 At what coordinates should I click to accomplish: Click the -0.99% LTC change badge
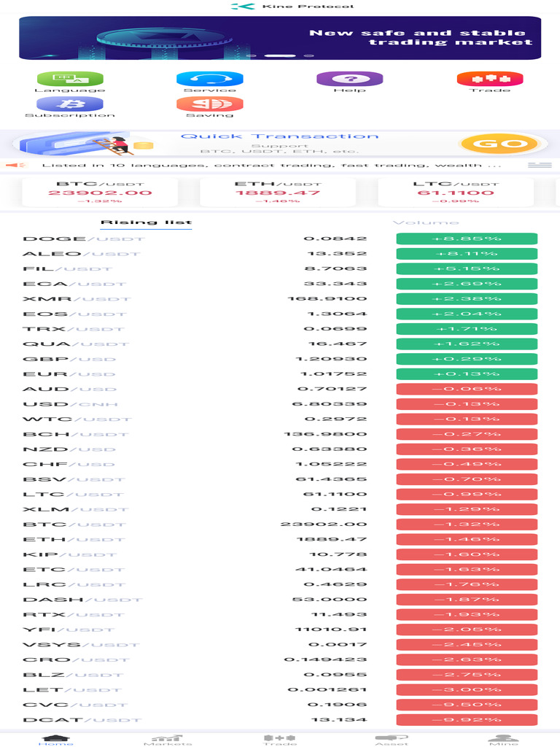pos(467,495)
